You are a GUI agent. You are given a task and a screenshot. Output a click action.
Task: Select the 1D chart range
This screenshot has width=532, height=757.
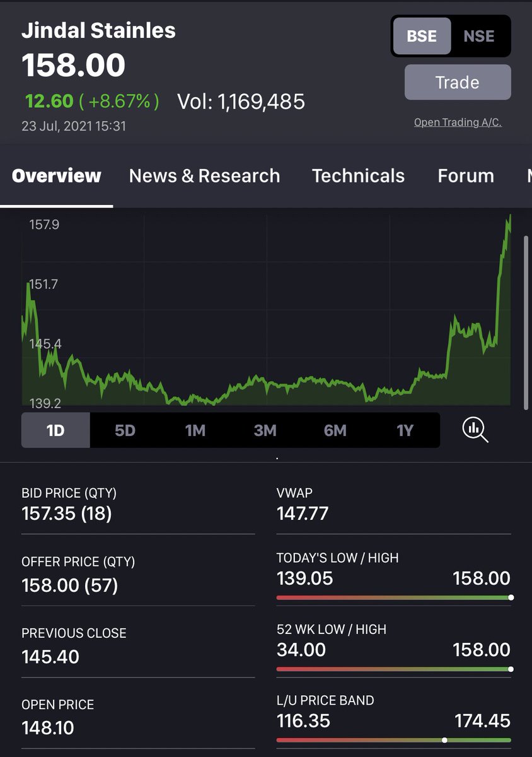pyautogui.click(x=55, y=430)
